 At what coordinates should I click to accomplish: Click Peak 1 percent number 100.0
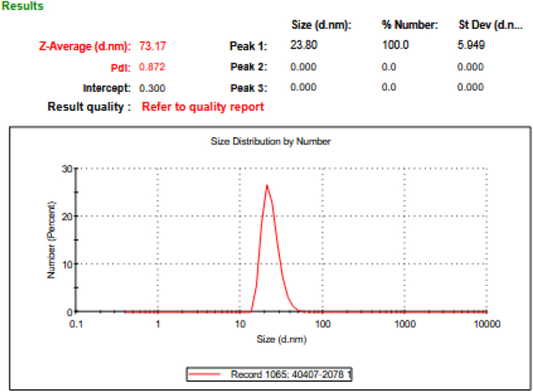[x=395, y=45]
